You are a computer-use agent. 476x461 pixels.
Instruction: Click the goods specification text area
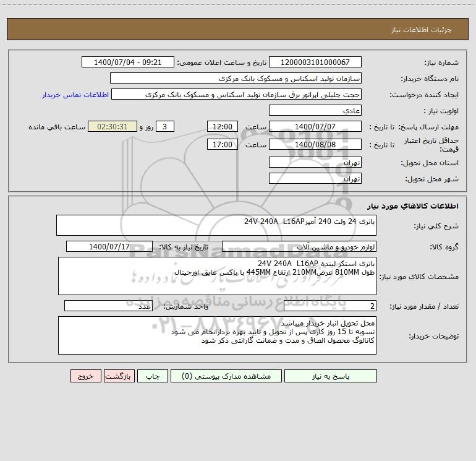[x=217, y=276]
